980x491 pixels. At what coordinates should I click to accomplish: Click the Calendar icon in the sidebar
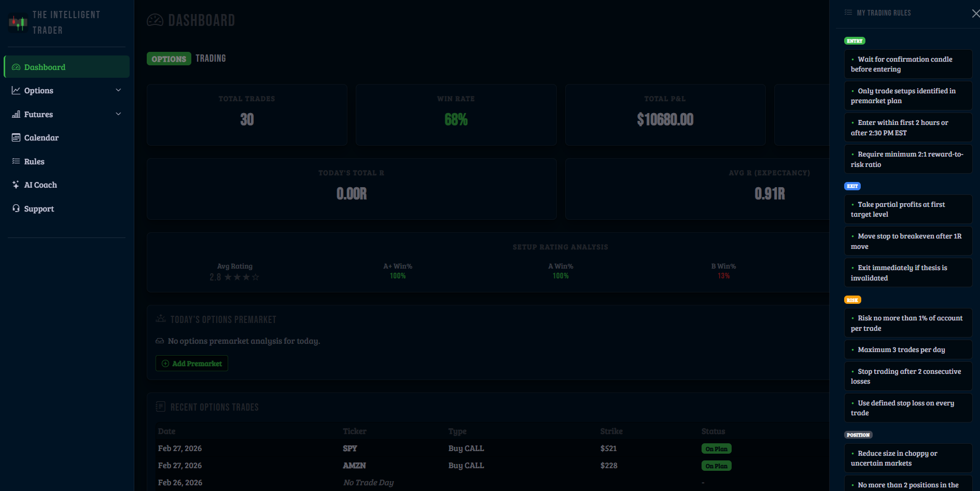click(16, 137)
